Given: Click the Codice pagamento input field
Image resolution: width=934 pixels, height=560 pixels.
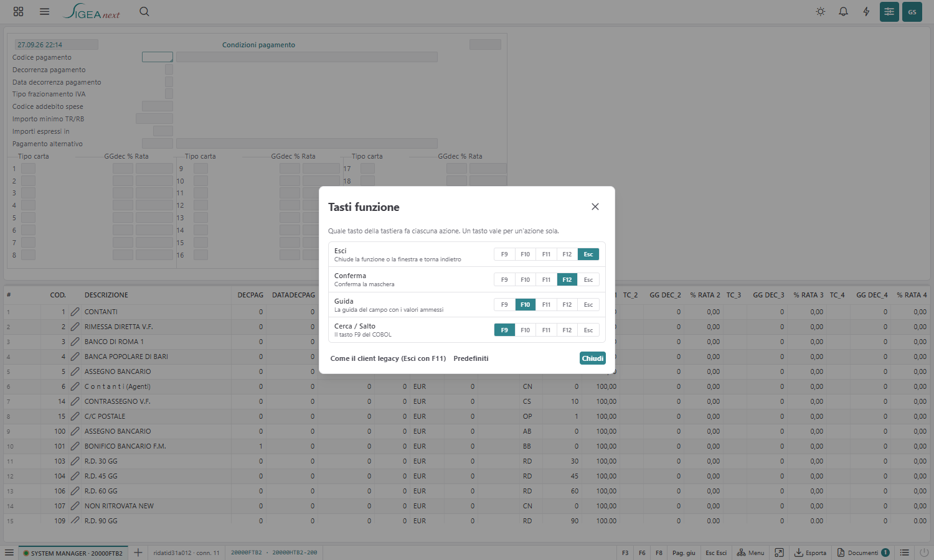Looking at the screenshot, I should point(158,57).
